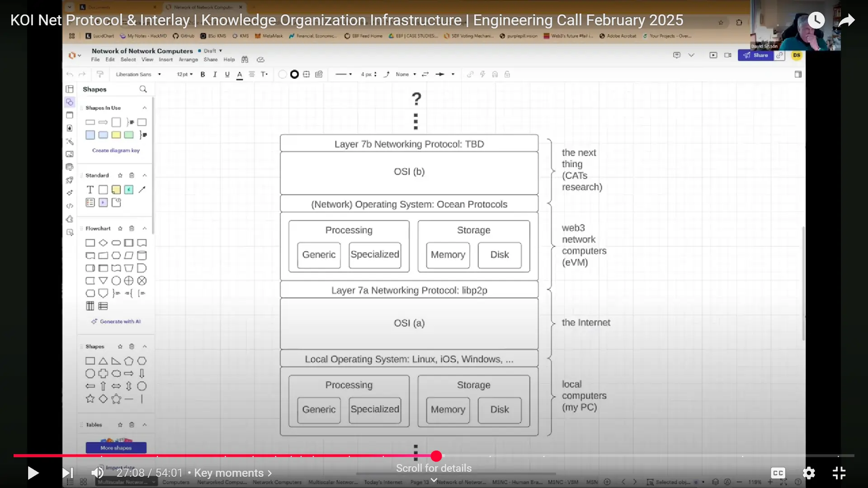
Task: Click the format painter icon
Action: tap(100, 74)
